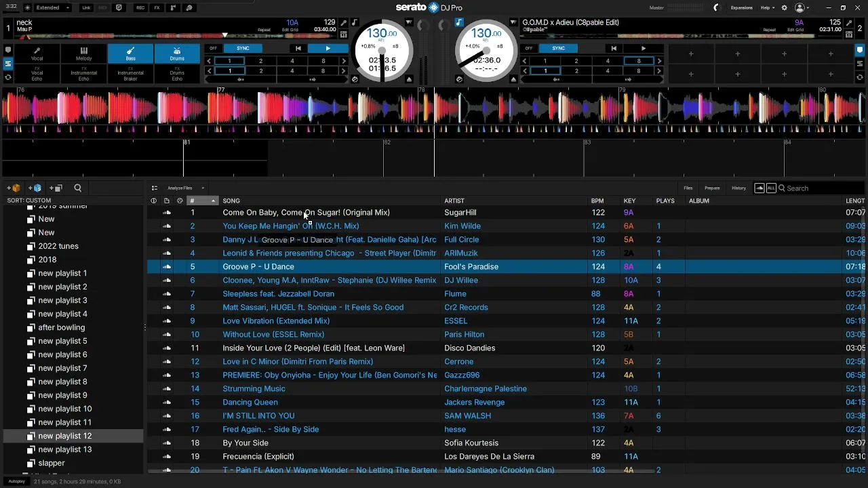868x488 pixels.
Task: Open deck 2 beatgrid editor icon
Action: tap(850, 35)
